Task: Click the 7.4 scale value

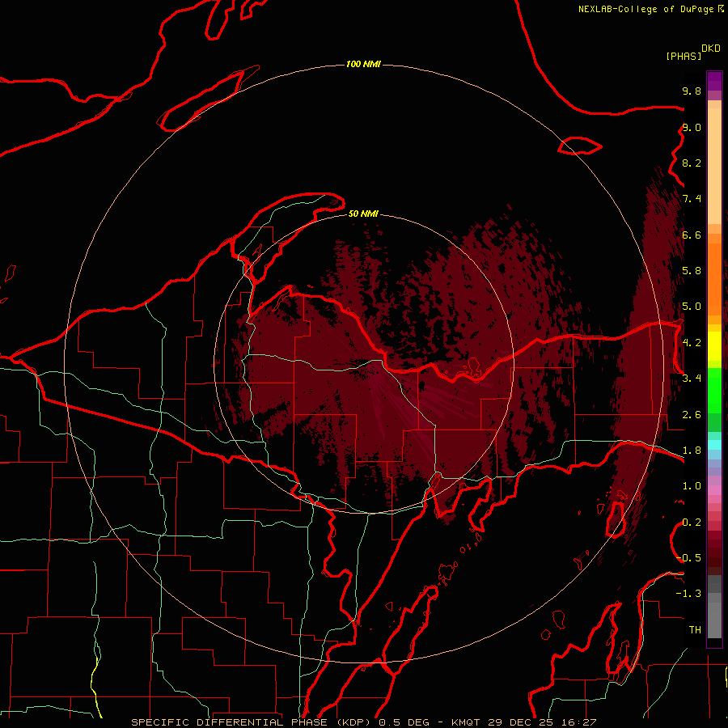Action: click(692, 199)
